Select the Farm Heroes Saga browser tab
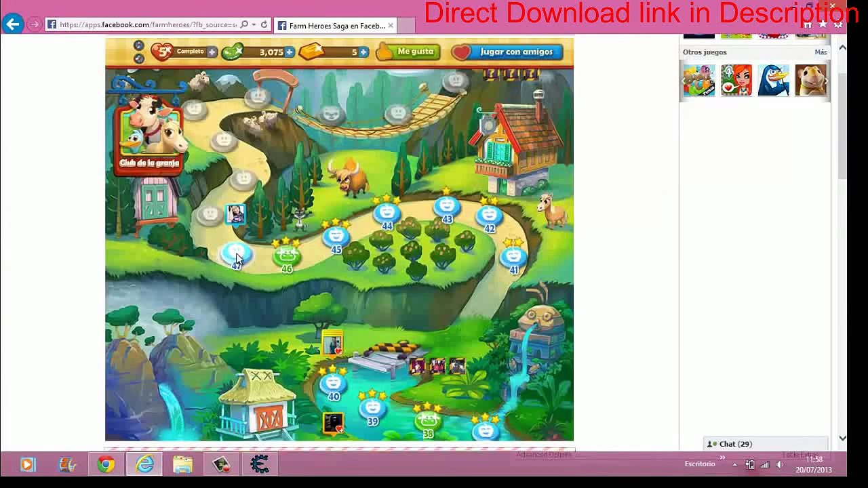868x488 pixels. click(x=334, y=26)
